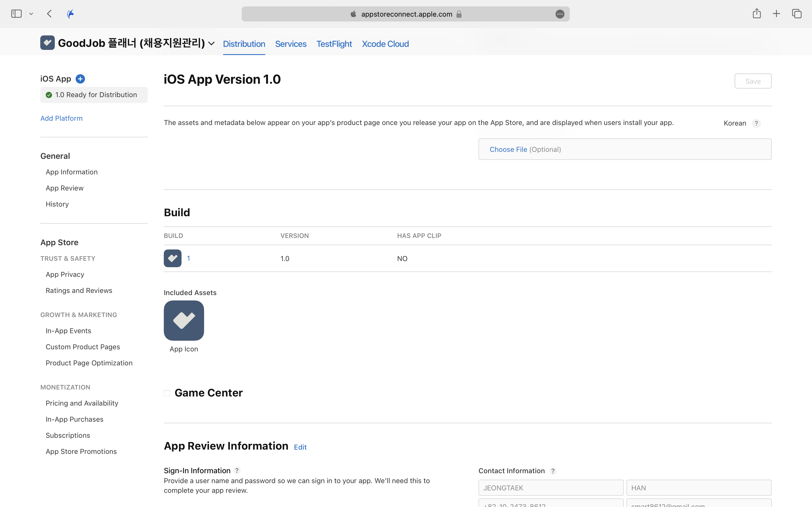812x507 pixels.
Task: Open the Safari sidebar toggle icon
Action: coord(16,14)
